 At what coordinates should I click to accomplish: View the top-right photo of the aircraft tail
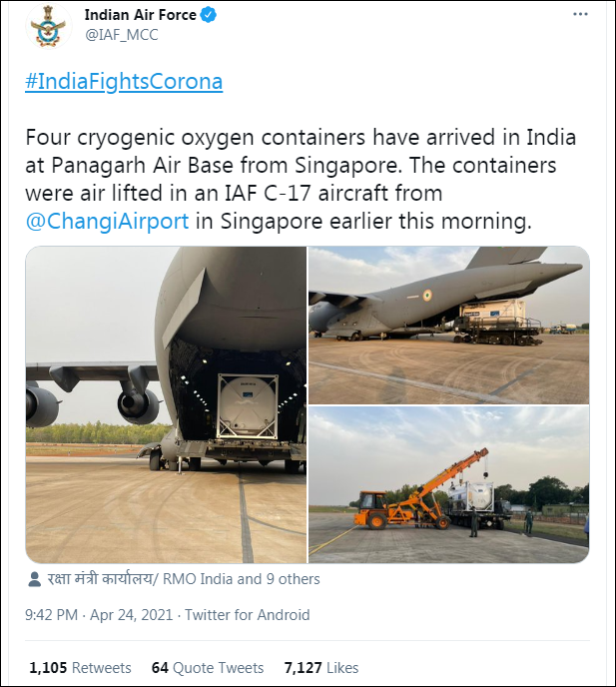point(448,325)
